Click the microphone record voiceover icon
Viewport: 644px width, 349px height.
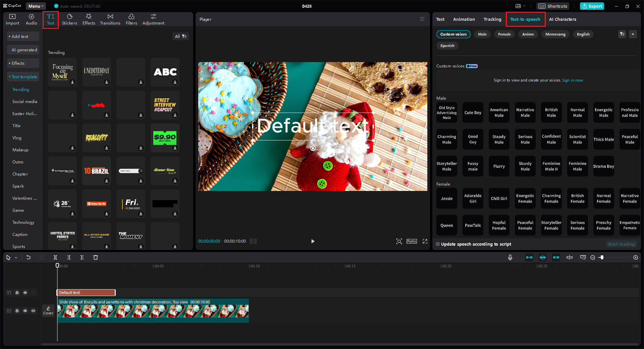point(510,257)
